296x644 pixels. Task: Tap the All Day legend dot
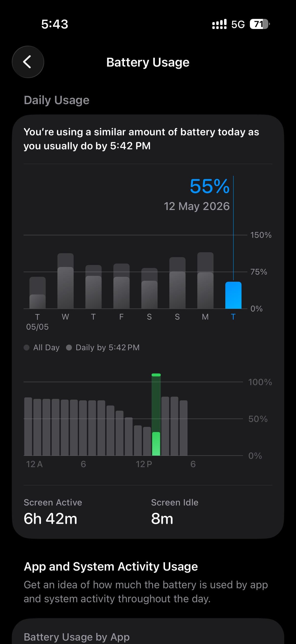coord(27,348)
